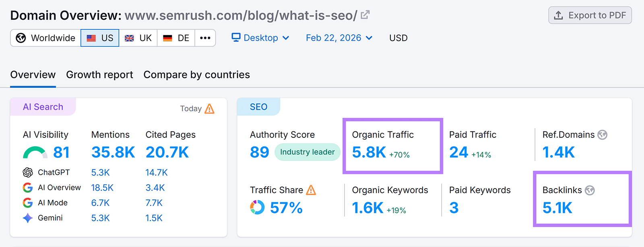Open the Compare by countries tab

[196, 75]
